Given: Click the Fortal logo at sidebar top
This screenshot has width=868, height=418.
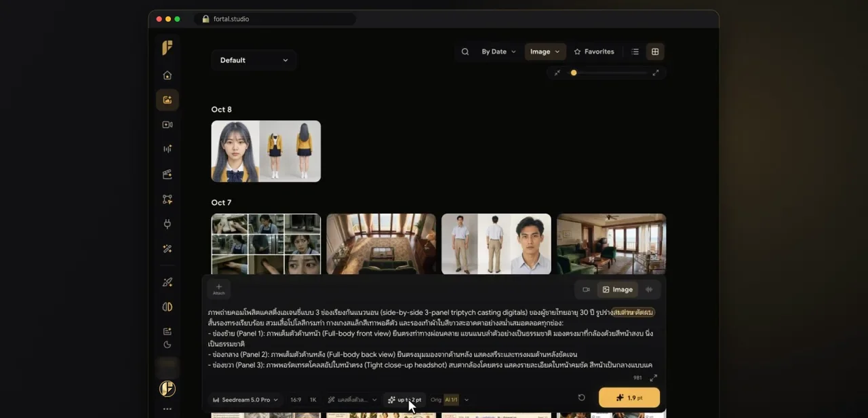Looking at the screenshot, I should [x=167, y=47].
